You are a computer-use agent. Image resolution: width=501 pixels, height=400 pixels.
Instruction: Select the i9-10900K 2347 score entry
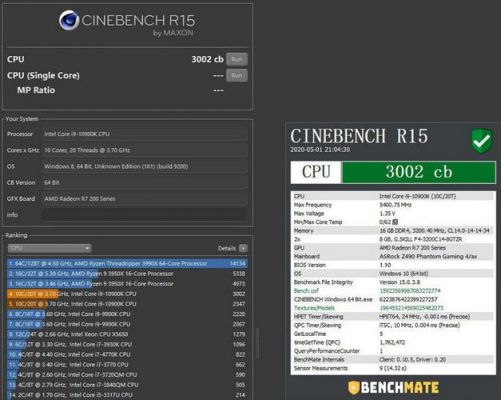(127, 304)
